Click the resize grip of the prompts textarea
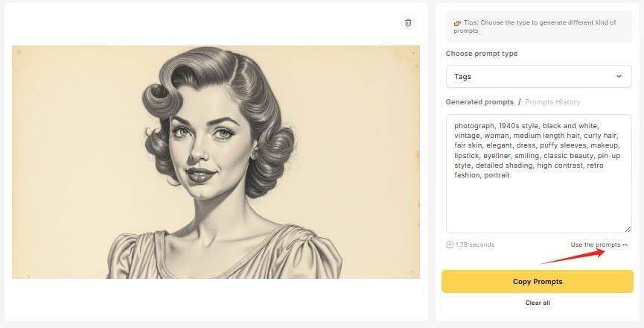The width and height of the screenshot is (644, 328). point(628,230)
